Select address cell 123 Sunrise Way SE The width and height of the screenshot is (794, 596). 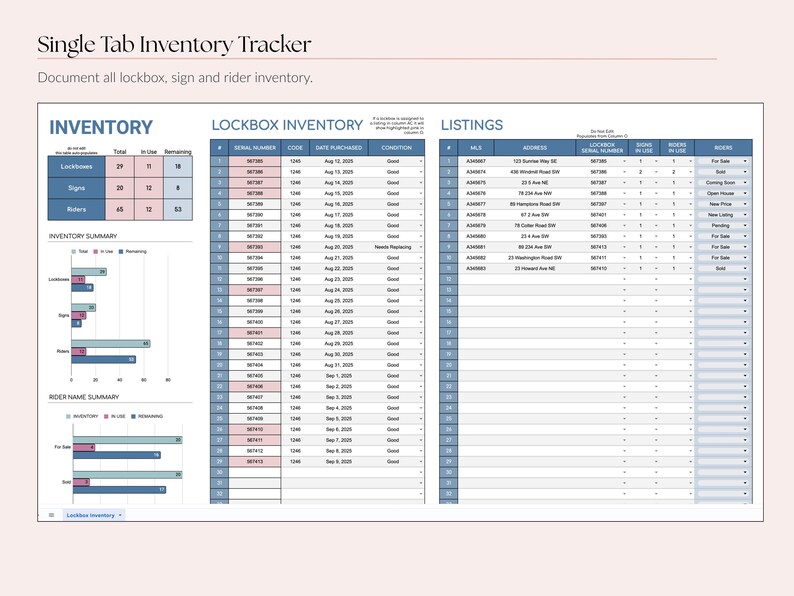tap(535, 161)
